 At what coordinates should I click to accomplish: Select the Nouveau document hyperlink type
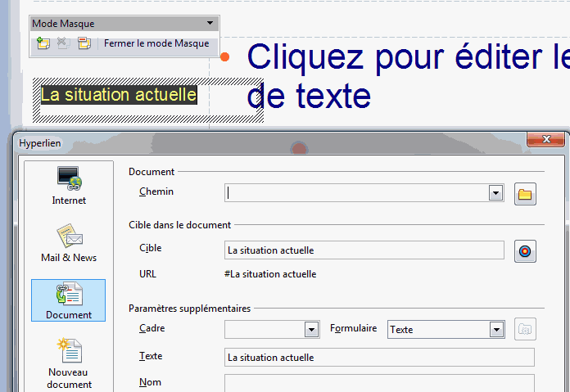pyautogui.click(x=69, y=363)
